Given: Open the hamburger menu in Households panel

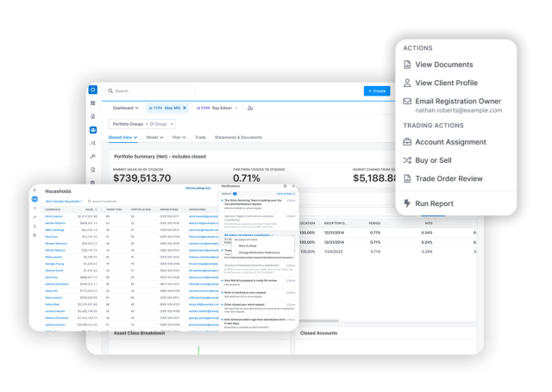Looking at the screenshot, I should pyautogui.click(x=34, y=190).
